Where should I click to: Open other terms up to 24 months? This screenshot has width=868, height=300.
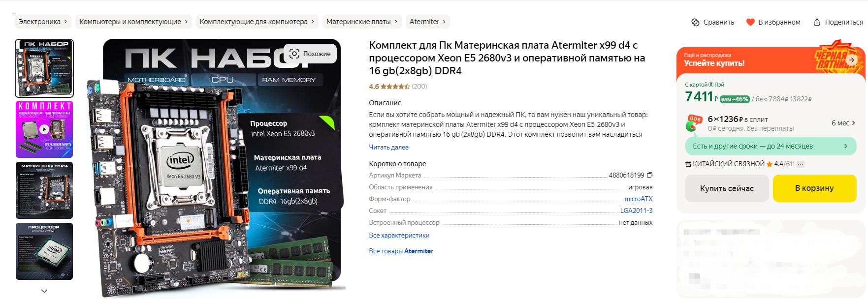(x=771, y=146)
